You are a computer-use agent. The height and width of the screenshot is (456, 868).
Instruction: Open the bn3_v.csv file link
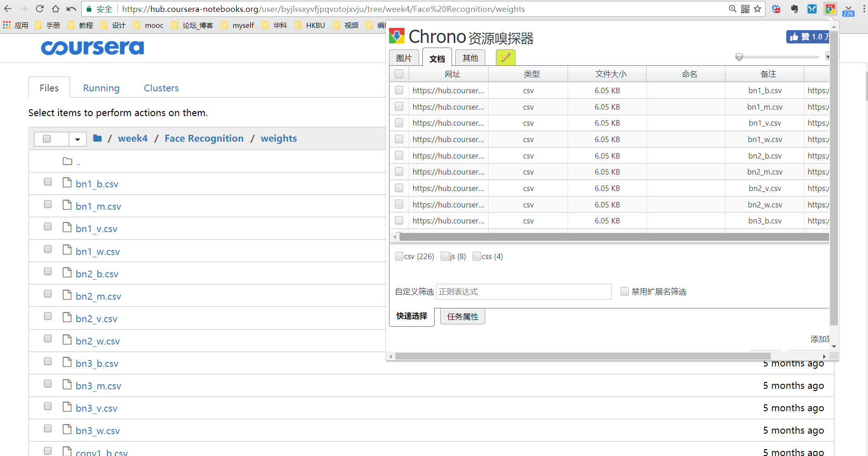pyautogui.click(x=96, y=408)
